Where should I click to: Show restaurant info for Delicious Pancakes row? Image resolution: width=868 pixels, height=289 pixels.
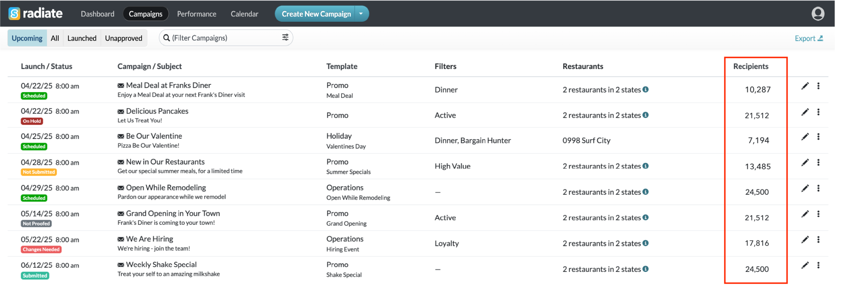646,115
